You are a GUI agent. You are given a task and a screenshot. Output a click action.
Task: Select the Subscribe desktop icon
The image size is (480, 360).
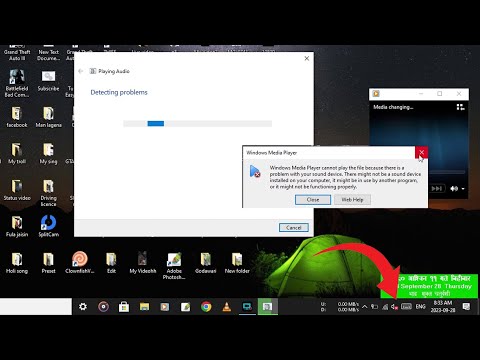pos(48,80)
